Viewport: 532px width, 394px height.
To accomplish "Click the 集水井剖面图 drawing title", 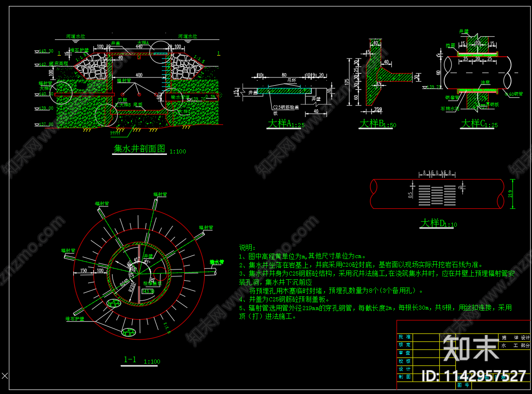I will pyautogui.click(x=140, y=149).
